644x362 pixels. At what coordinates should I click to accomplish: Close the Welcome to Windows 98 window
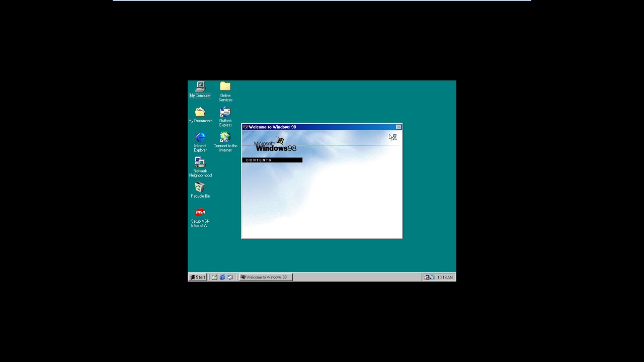tap(398, 127)
